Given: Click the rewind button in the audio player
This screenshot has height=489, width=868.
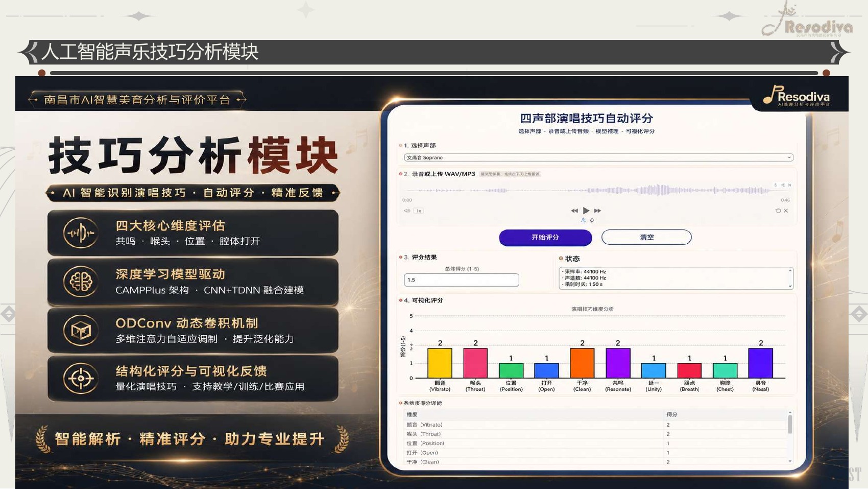Looking at the screenshot, I should (574, 211).
